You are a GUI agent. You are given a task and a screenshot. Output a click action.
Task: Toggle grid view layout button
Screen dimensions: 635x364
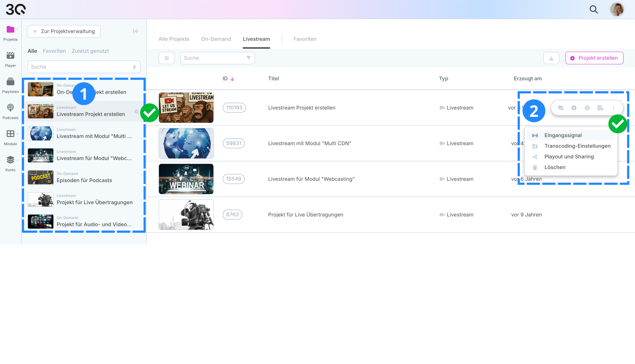[x=167, y=58]
